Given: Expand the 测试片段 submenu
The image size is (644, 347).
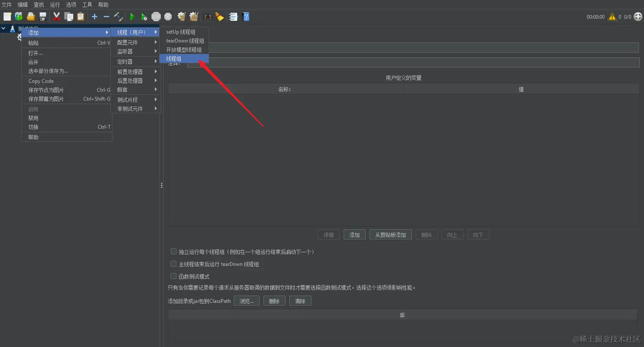Looking at the screenshot, I should click(135, 100).
